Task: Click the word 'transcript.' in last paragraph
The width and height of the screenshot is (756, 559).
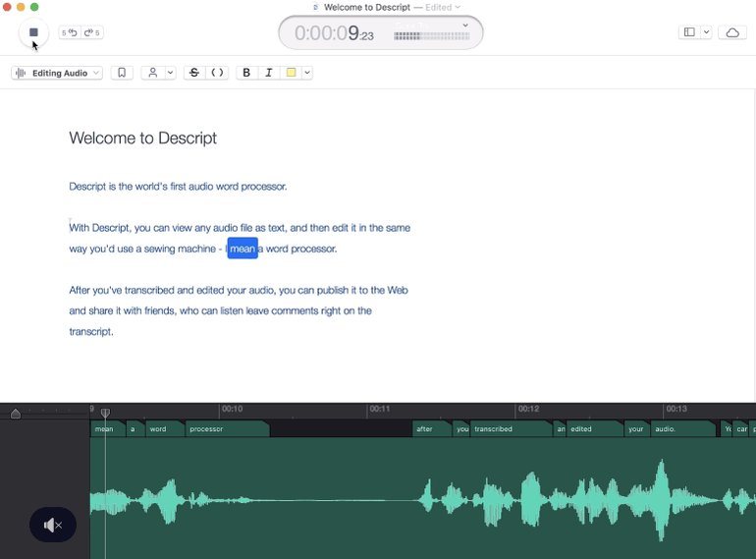Action: [x=91, y=331]
